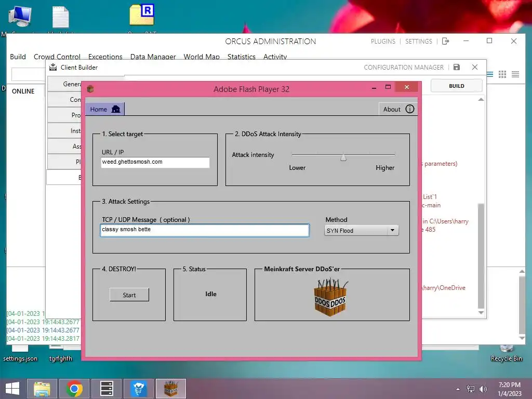Click the save icon in Configuration Manager
This screenshot has width=532, height=399.
457,67
